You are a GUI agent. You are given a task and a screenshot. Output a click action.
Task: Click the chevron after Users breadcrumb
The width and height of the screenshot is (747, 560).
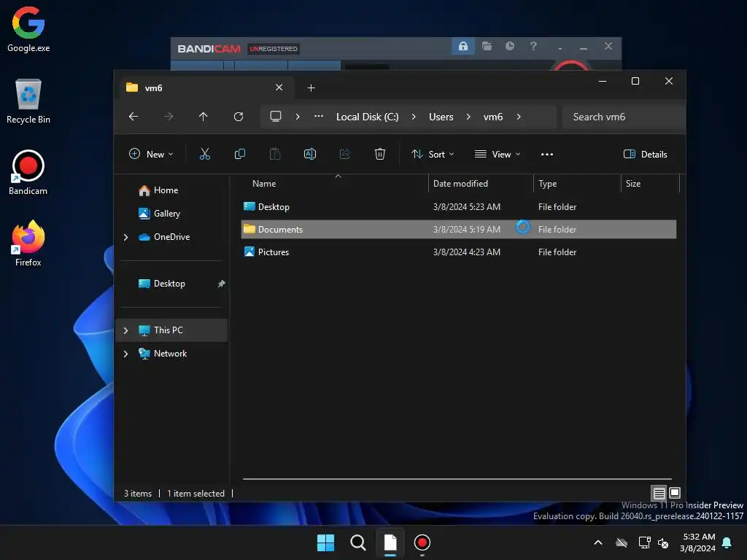click(x=468, y=117)
